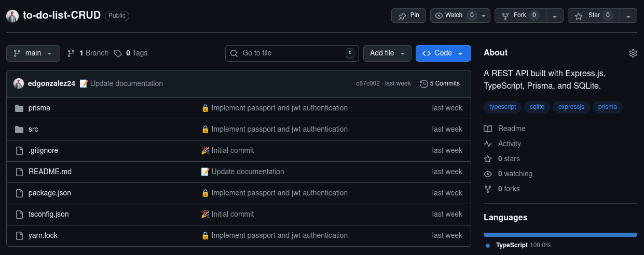Image resolution: width=644 pixels, height=255 pixels.
Task: Click the prisma folder icon
Action: 19,108
